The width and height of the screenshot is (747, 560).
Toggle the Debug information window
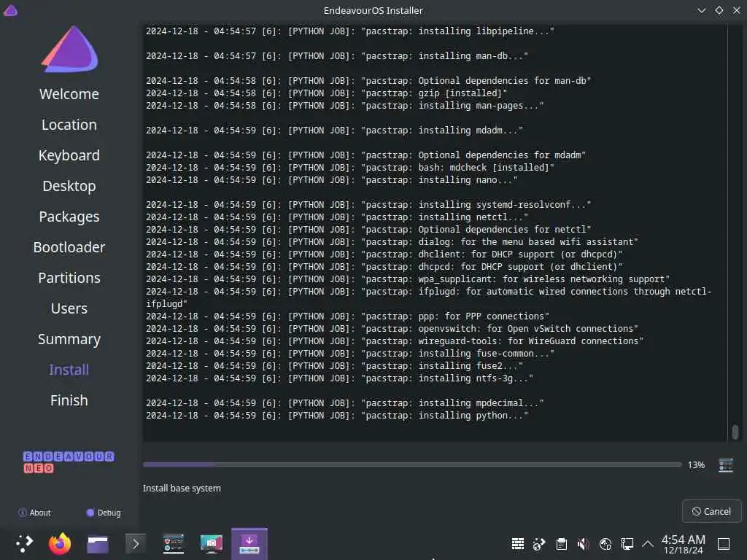(104, 513)
